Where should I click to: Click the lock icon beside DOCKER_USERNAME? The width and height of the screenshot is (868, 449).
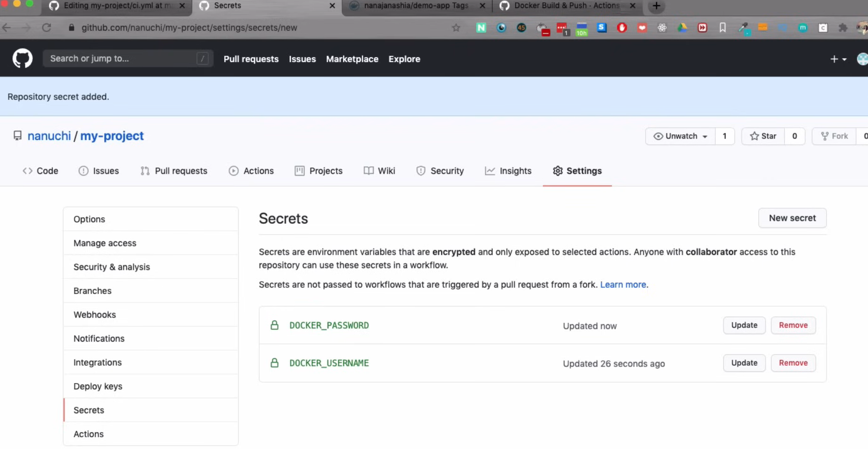click(x=274, y=363)
